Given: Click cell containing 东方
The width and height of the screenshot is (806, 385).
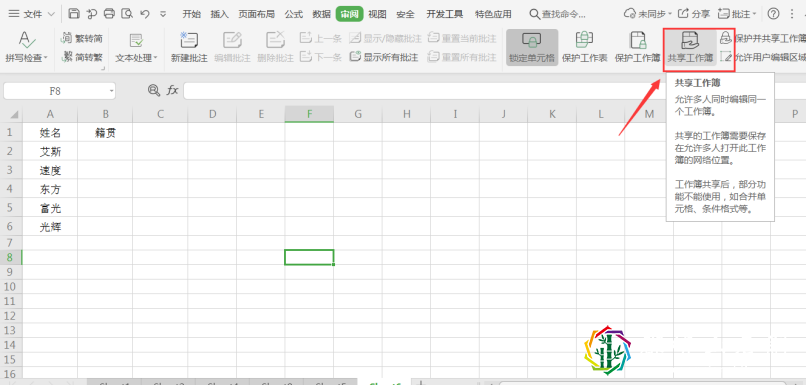Looking at the screenshot, I should (x=50, y=189).
